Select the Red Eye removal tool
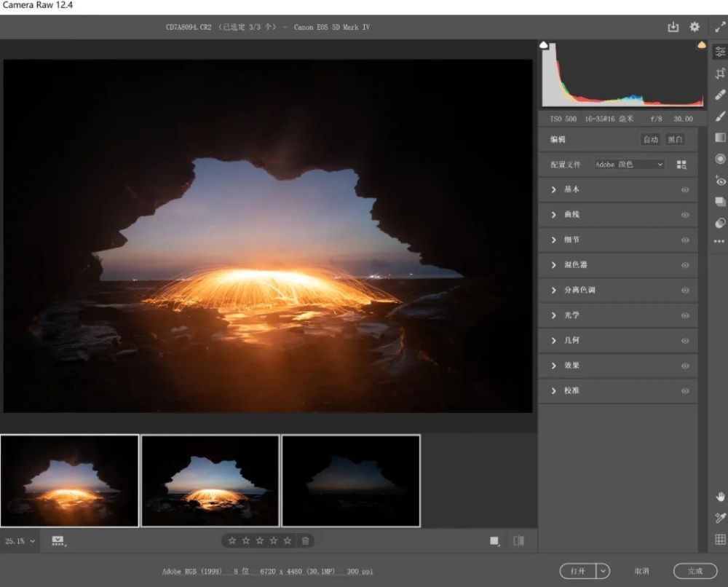728x587 pixels. click(720, 181)
